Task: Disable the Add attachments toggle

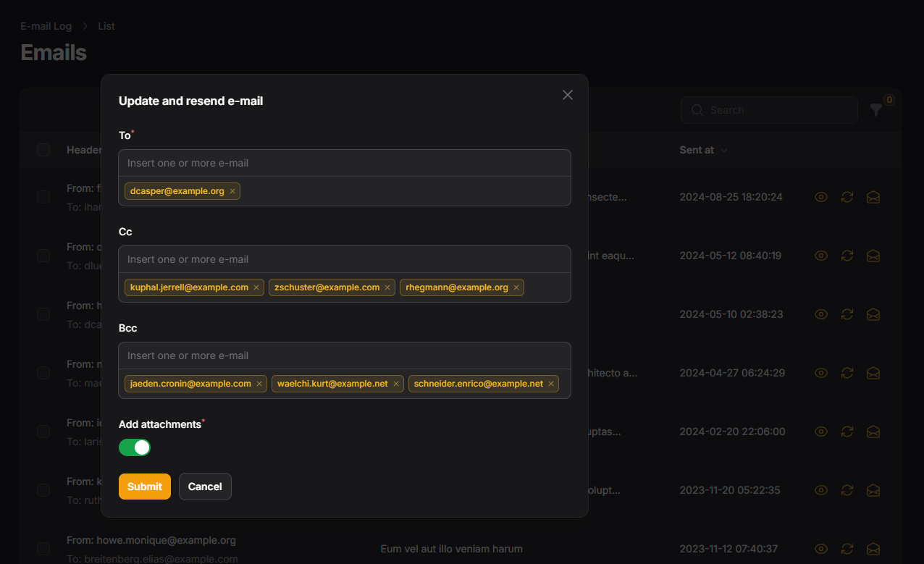Action: (135, 447)
